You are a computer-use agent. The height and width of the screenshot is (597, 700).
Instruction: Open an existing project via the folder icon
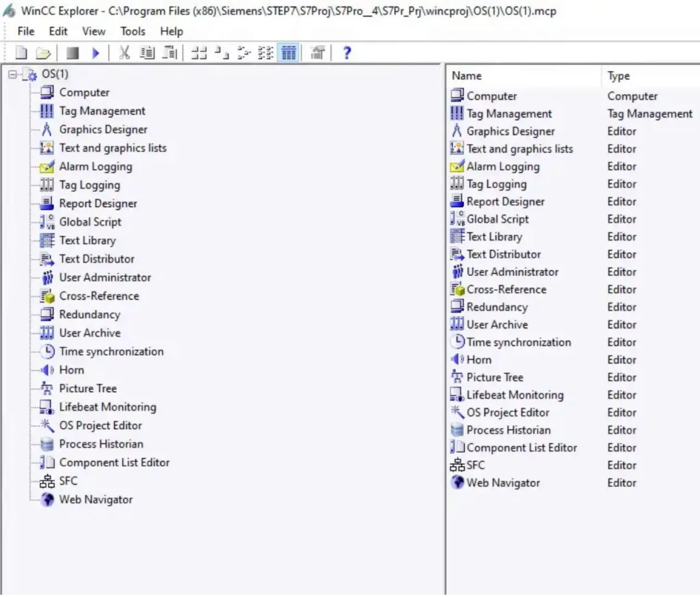tap(42, 52)
